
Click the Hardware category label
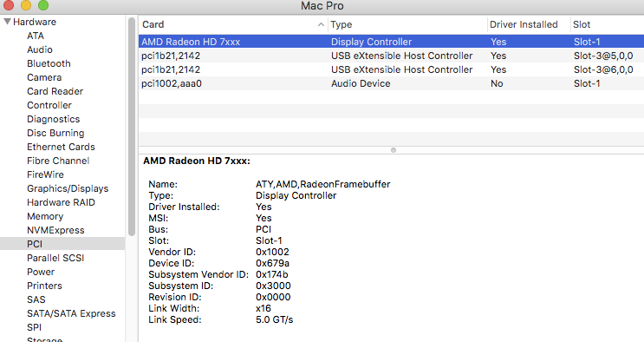pyautogui.click(x=35, y=22)
